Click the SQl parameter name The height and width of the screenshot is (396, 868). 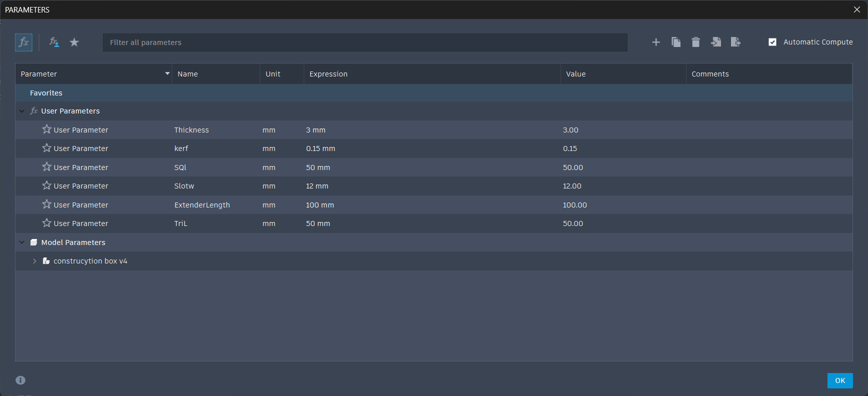click(180, 167)
